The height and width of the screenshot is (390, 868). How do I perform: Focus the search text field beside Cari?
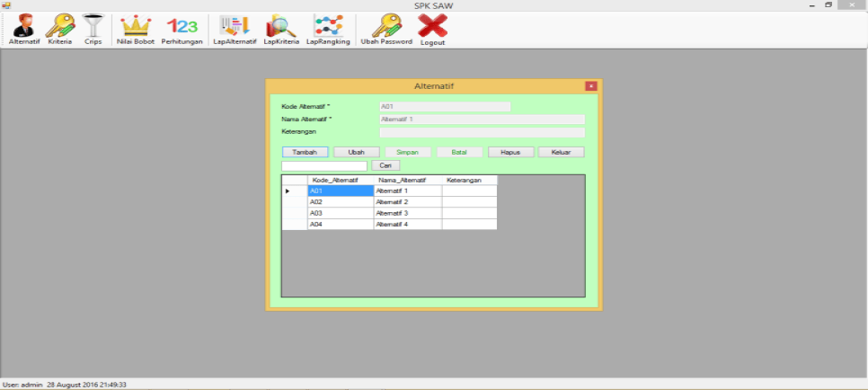tap(323, 166)
